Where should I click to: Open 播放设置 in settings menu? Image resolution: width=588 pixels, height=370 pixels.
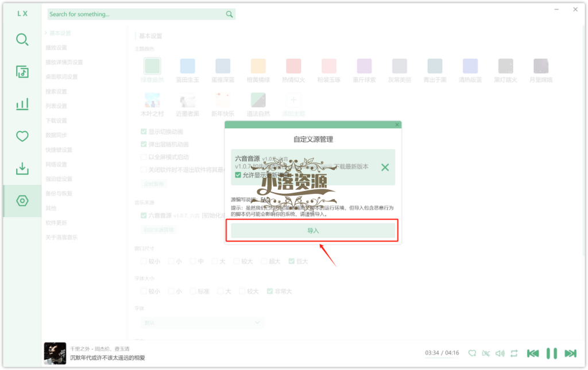pyautogui.click(x=56, y=48)
